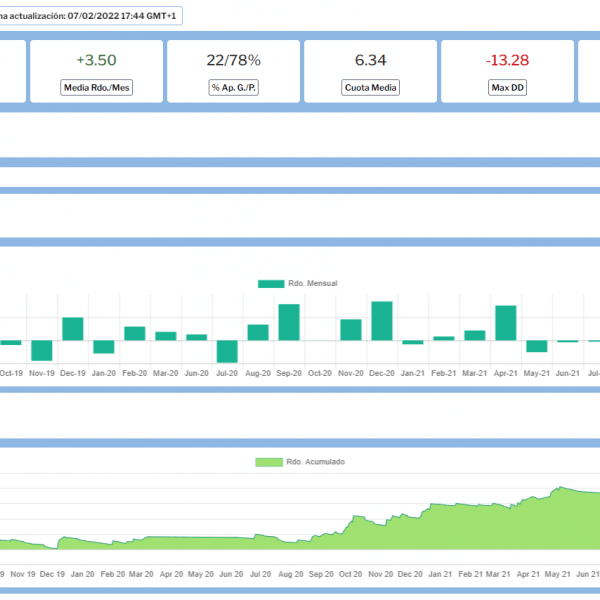Click the Jul-20 negative monthly bar
This screenshot has width=600, height=600.
pos(227,351)
